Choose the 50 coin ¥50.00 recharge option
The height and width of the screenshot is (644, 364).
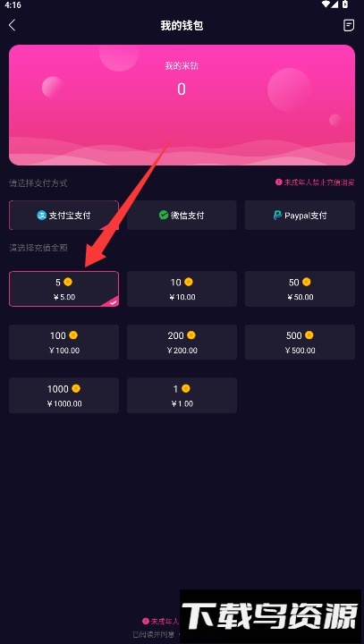coord(300,289)
